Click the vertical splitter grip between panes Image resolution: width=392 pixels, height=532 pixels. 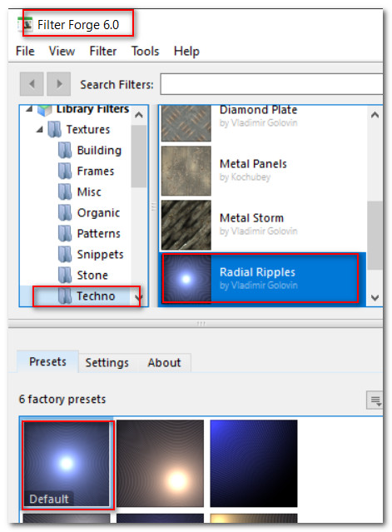[x=154, y=206]
